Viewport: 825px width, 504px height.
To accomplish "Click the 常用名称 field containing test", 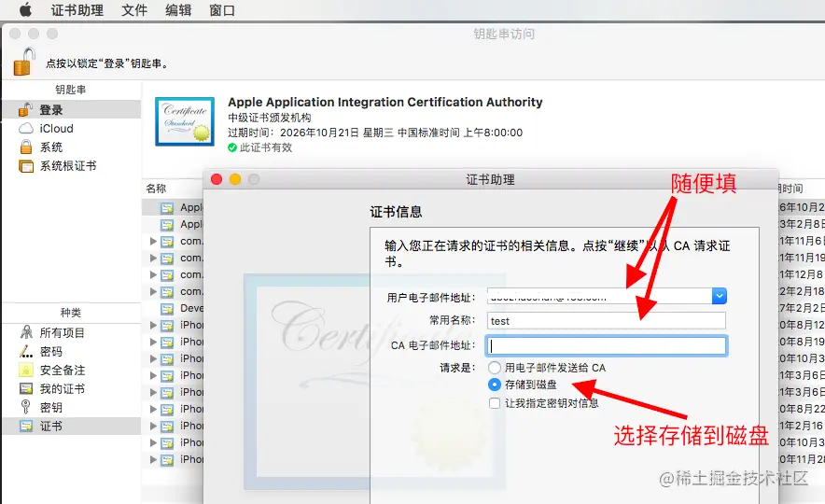I will (x=607, y=321).
